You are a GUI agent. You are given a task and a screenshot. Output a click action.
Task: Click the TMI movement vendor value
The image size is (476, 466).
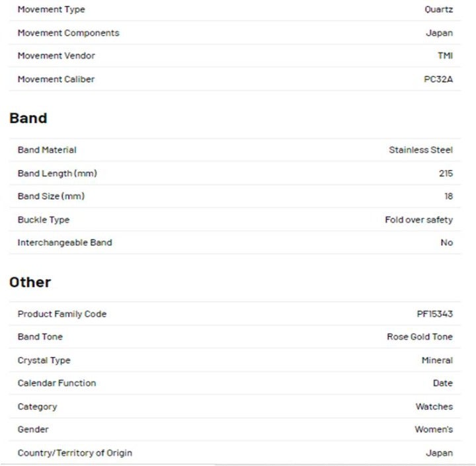(x=445, y=56)
